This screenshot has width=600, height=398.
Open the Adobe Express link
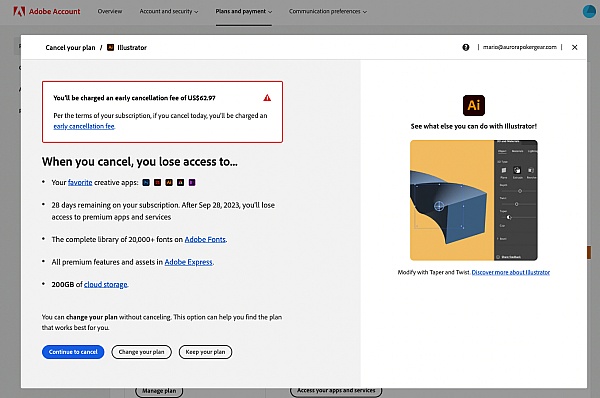[x=188, y=262]
